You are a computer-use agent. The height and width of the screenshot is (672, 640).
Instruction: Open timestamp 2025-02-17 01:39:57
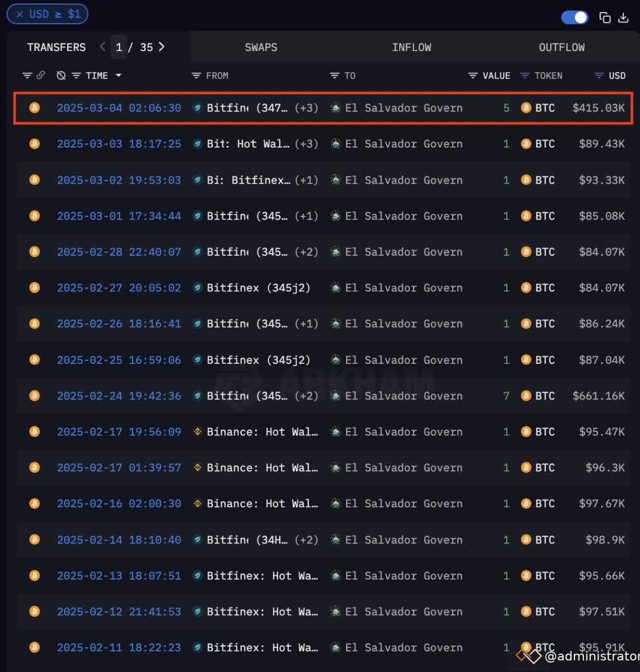coord(119,468)
